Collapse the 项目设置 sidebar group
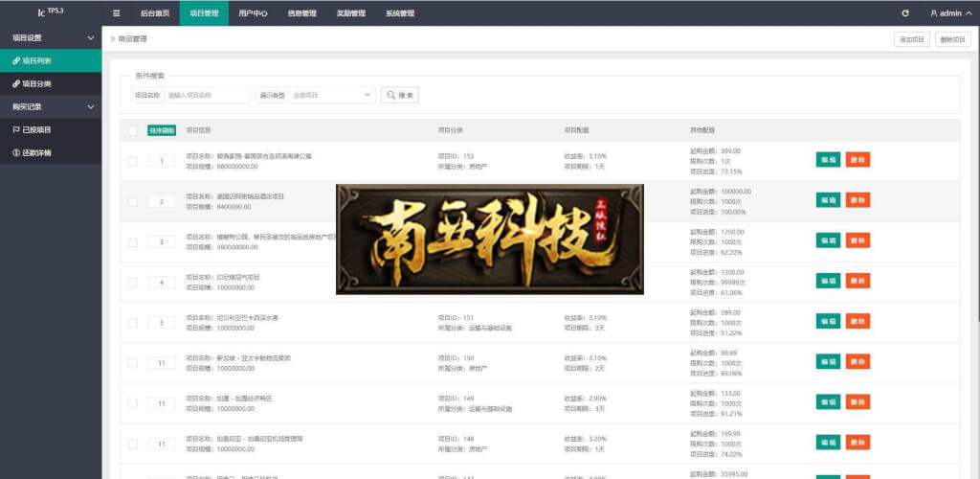The height and width of the screenshot is (479, 980). coord(51,37)
